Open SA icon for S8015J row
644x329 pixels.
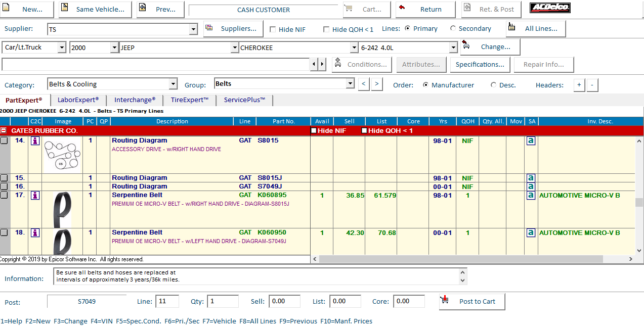click(x=531, y=178)
